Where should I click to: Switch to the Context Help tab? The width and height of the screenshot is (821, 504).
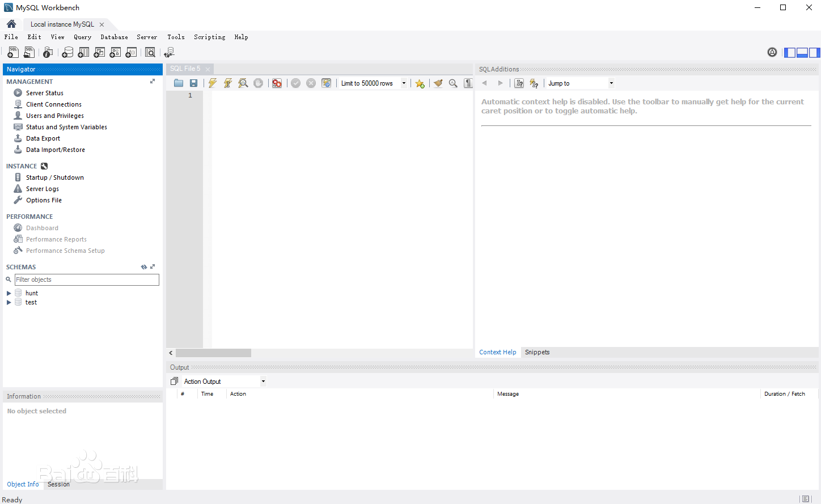point(498,352)
